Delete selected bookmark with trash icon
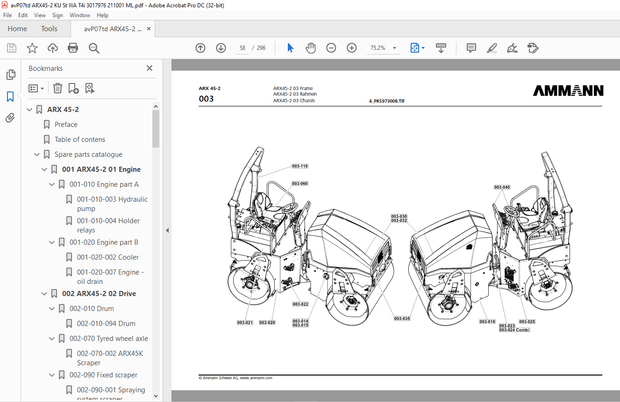620x402 pixels. click(x=58, y=88)
